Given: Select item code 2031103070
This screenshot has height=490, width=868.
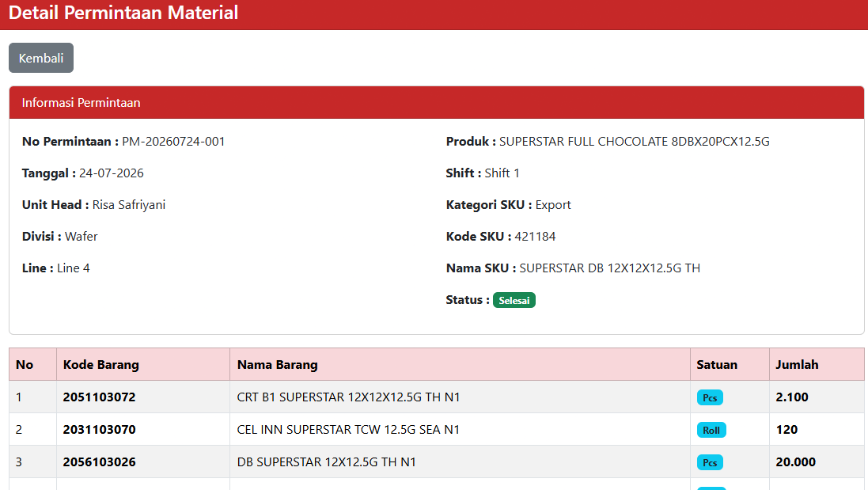Looking at the screenshot, I should coord(99,430).
